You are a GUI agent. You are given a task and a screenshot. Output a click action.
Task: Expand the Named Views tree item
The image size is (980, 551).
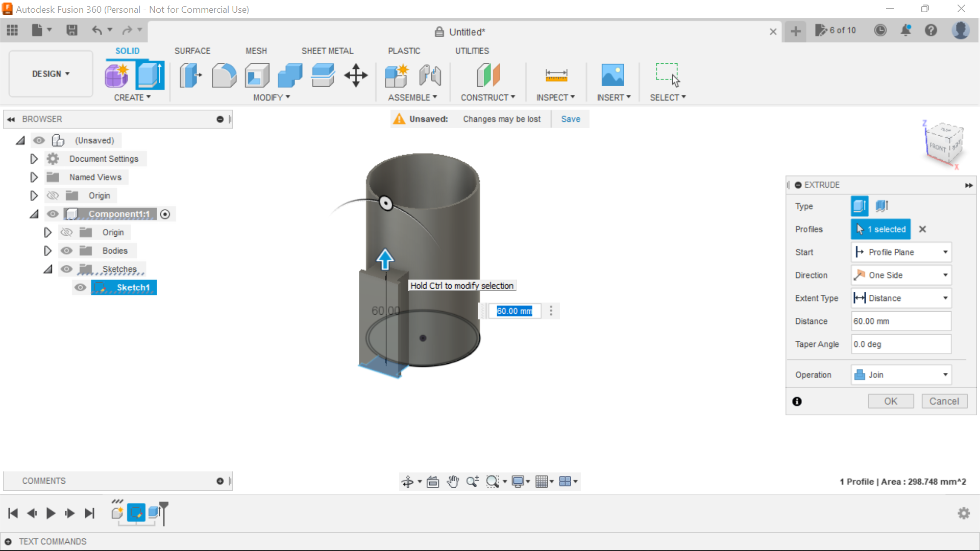[x=34, y=177]
